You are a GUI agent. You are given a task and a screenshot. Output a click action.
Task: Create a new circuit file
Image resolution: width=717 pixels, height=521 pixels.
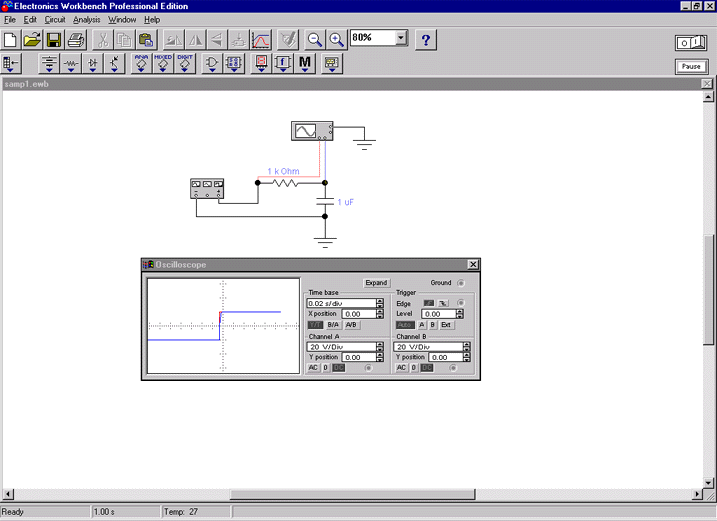coord(11,40)
